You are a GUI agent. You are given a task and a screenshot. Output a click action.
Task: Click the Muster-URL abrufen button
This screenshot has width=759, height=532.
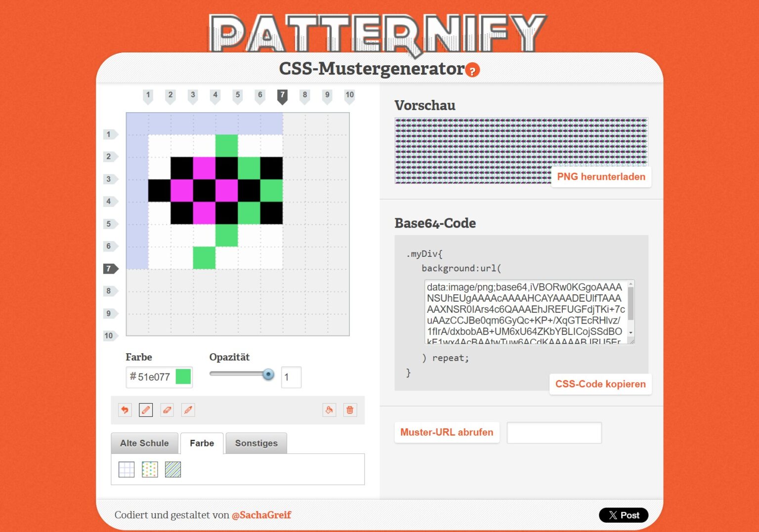point(447,432)
